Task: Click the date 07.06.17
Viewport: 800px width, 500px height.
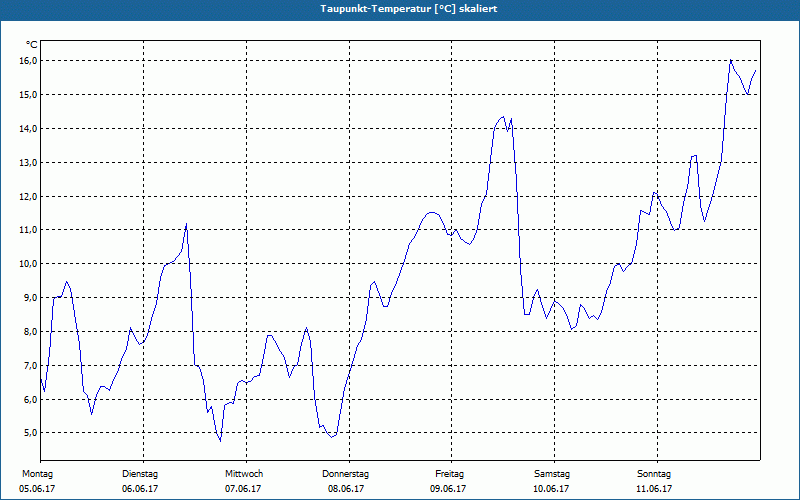Action: pyautogui.click(x=243, y=489)
